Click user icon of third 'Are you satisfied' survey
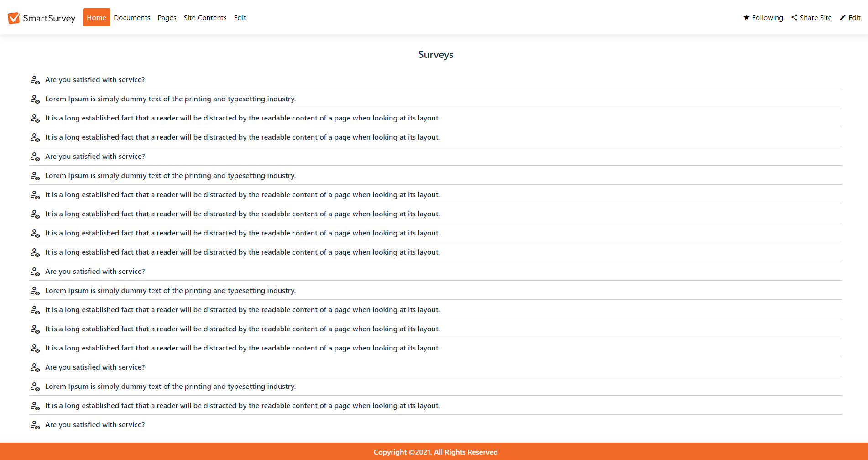This screenshot has width=868, height=460. coord(35,272)
